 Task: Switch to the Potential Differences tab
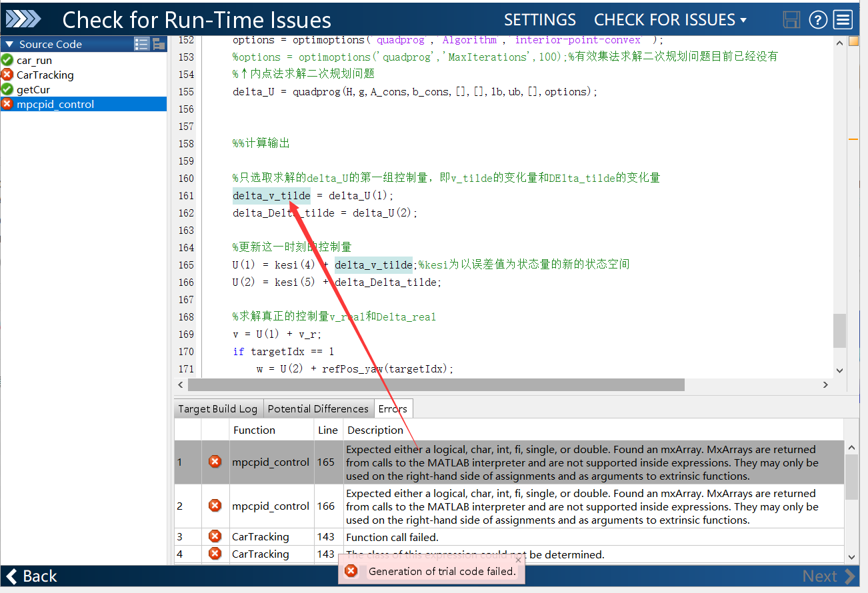pos(319,408)
